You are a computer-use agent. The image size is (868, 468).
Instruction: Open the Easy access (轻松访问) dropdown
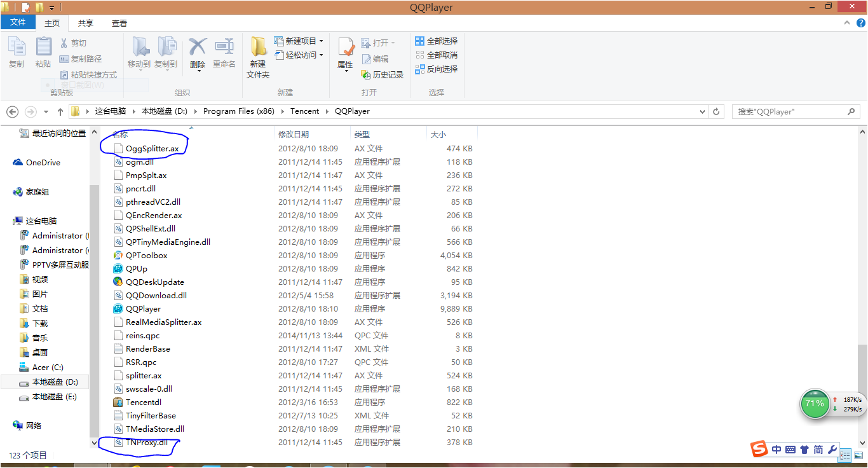click(299, 55)
